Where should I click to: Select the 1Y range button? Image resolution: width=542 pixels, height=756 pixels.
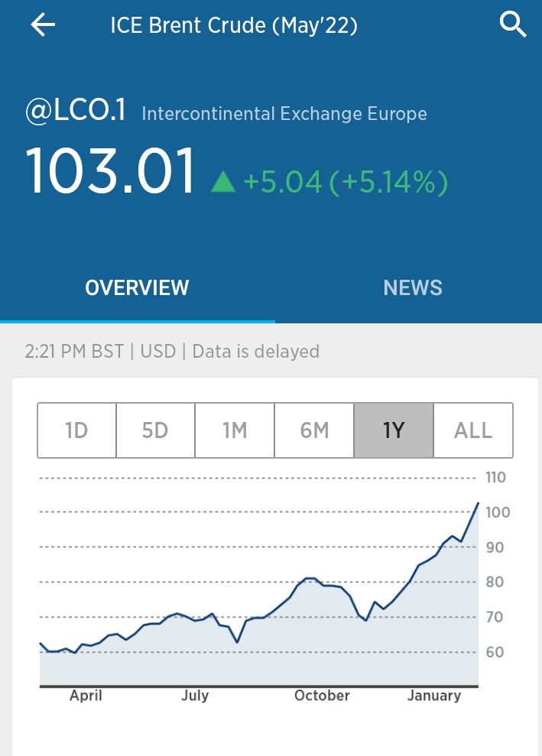[x=394, y=430]
